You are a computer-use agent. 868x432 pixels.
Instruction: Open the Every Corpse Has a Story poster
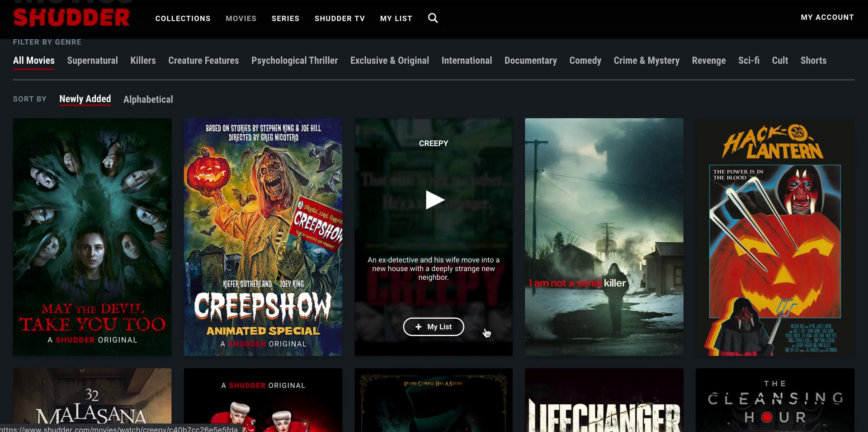click(434, 400)
